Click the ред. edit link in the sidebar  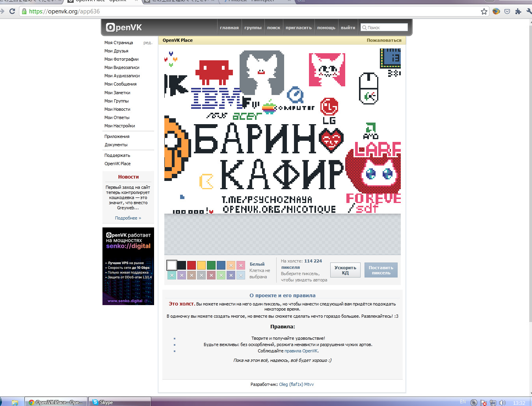148,43
